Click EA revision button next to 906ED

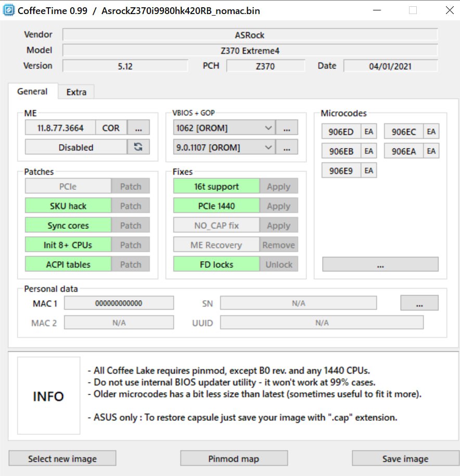[368, 132]
